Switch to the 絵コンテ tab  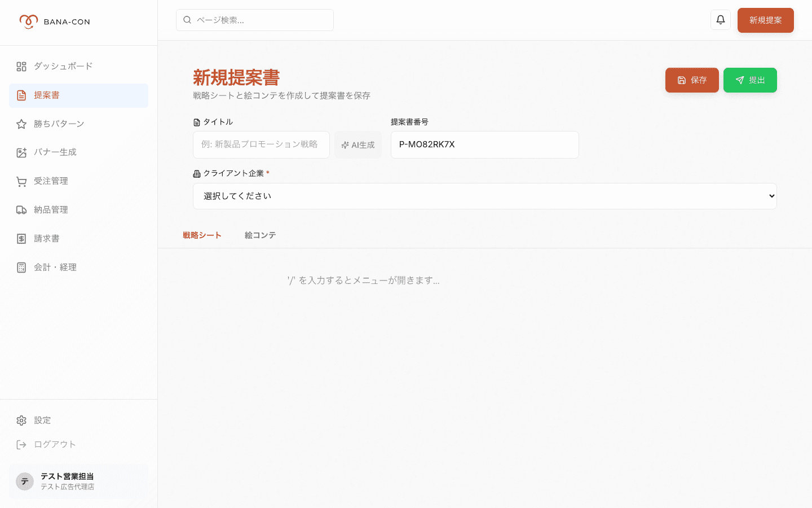click(x=260, y=235)
